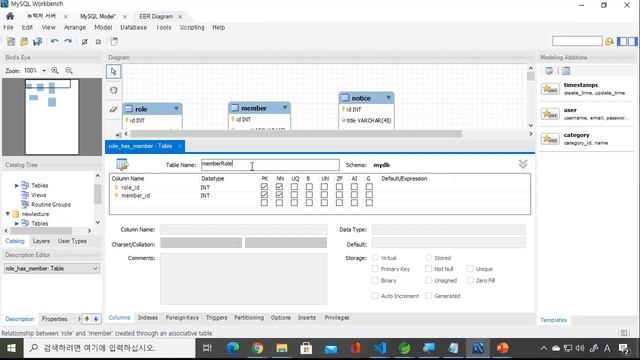
Task: Switch to the MySQL Model tab
Action: click(x=98, y=16)
